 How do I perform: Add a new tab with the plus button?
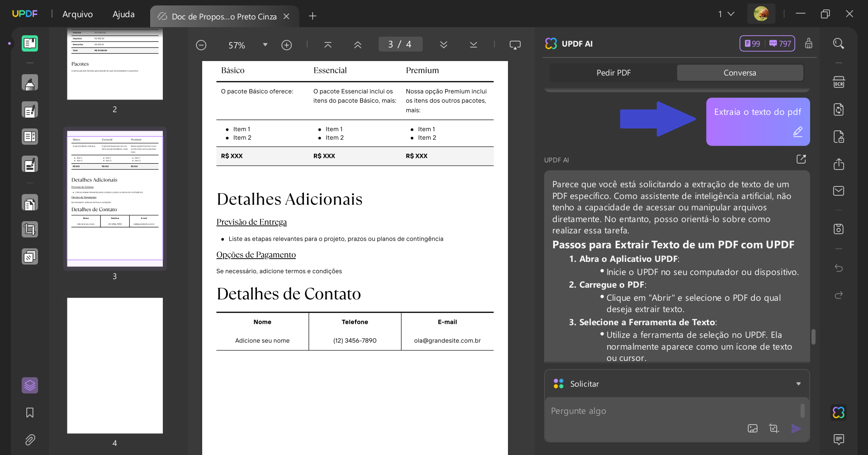click(313, 16)
